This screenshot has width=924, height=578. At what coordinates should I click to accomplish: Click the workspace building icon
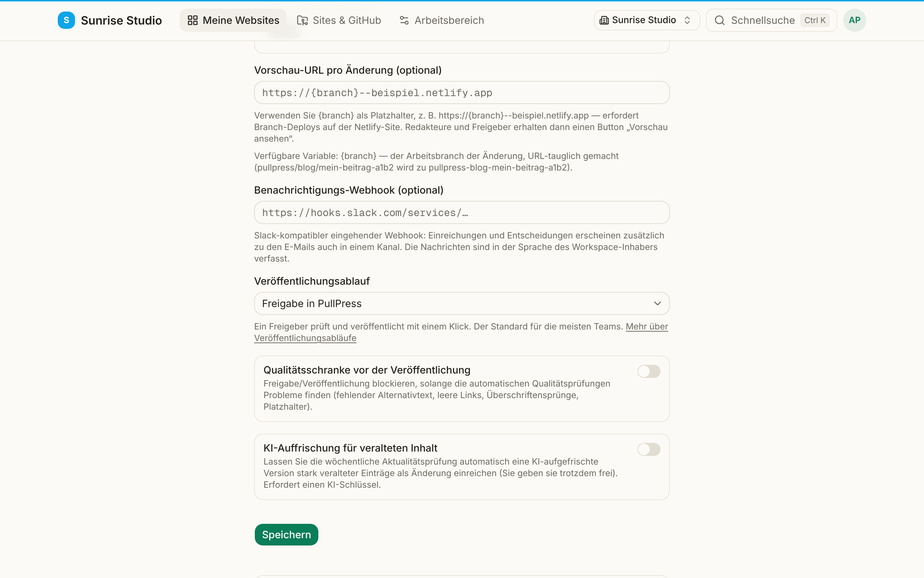pos(604,20)
